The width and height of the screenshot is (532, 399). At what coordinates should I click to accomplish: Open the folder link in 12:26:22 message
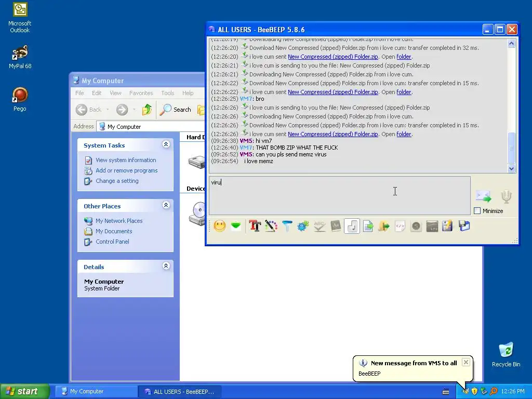click(404, 92)
